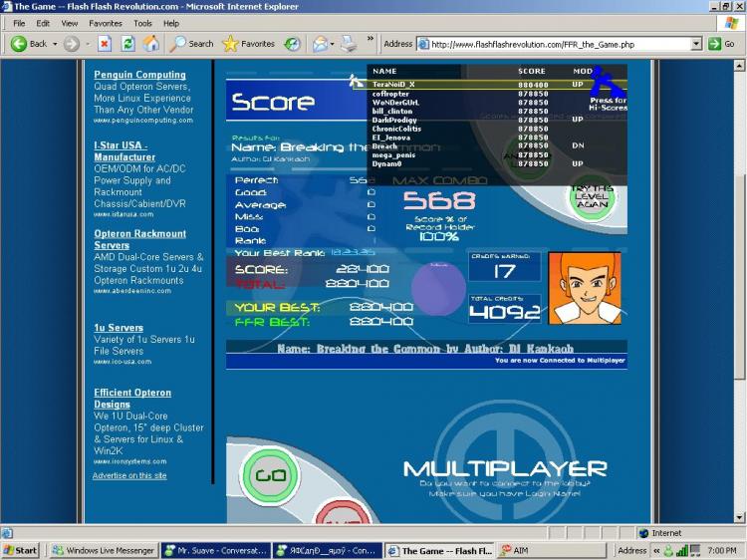Click the Advertise on this site link
The image size is (747, 560).
pyautogui.click(x=129, y=475)
